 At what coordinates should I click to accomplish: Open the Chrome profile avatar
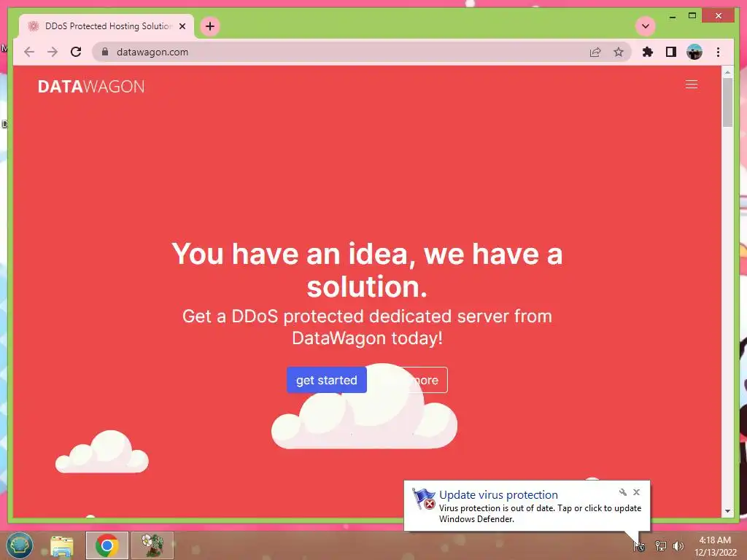(x=694, y=52)
